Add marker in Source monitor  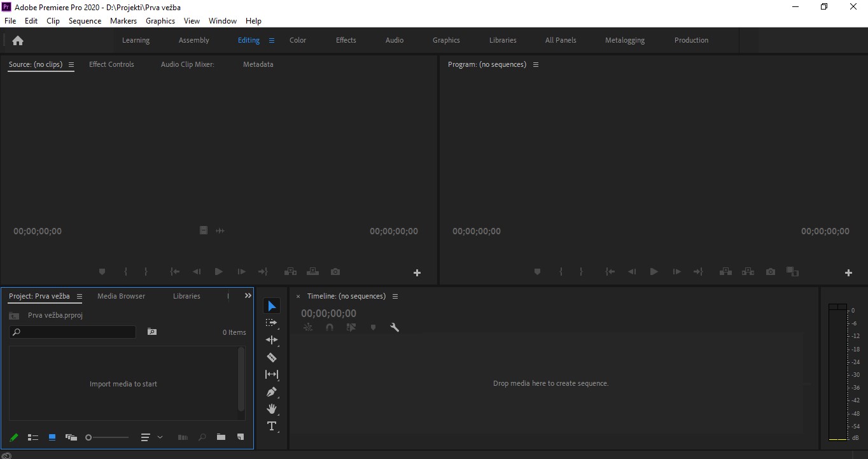(102, 272)
